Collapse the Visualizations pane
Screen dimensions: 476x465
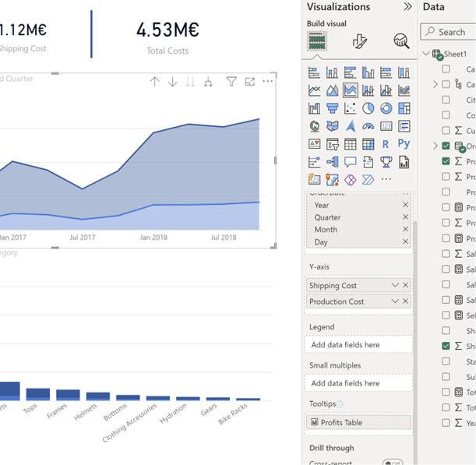(x=407, y=7)
